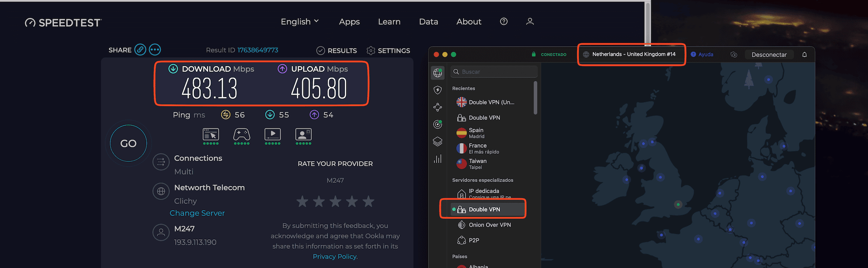Open the target radar icon in sidebar
868x268 pixels.
pos(437,124)
